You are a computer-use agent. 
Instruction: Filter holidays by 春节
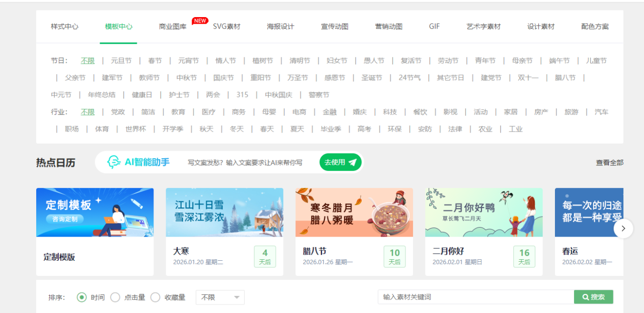click(155, 61)
